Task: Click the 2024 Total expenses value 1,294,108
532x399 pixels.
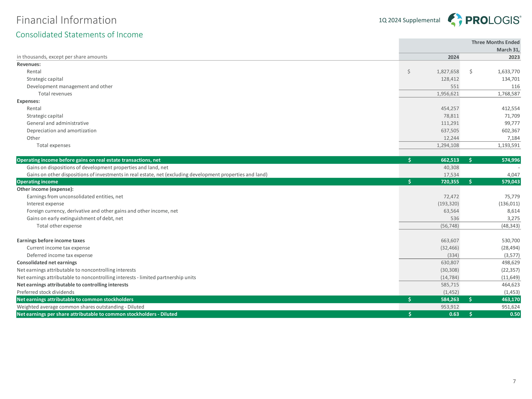Action: (448, 145)
